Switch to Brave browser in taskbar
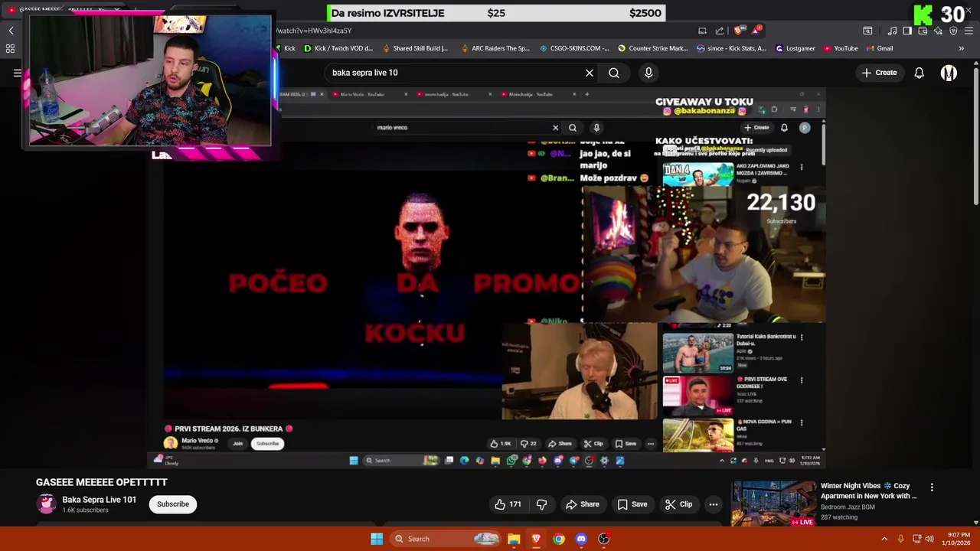 536,539
